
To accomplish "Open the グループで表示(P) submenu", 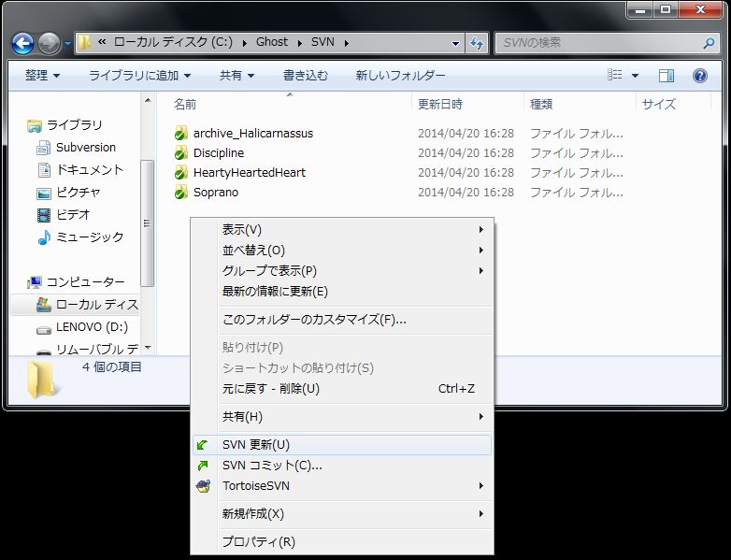I will (x=342, y=270).
